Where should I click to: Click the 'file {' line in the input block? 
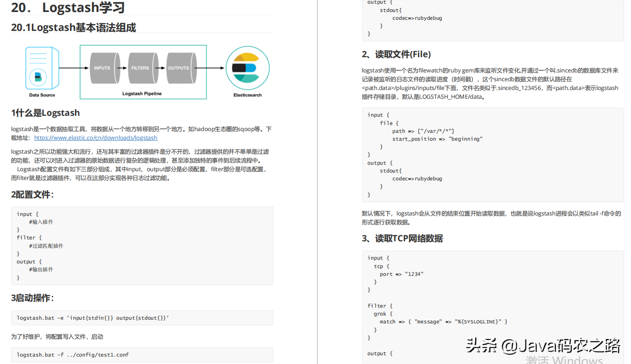click(389, 123)
